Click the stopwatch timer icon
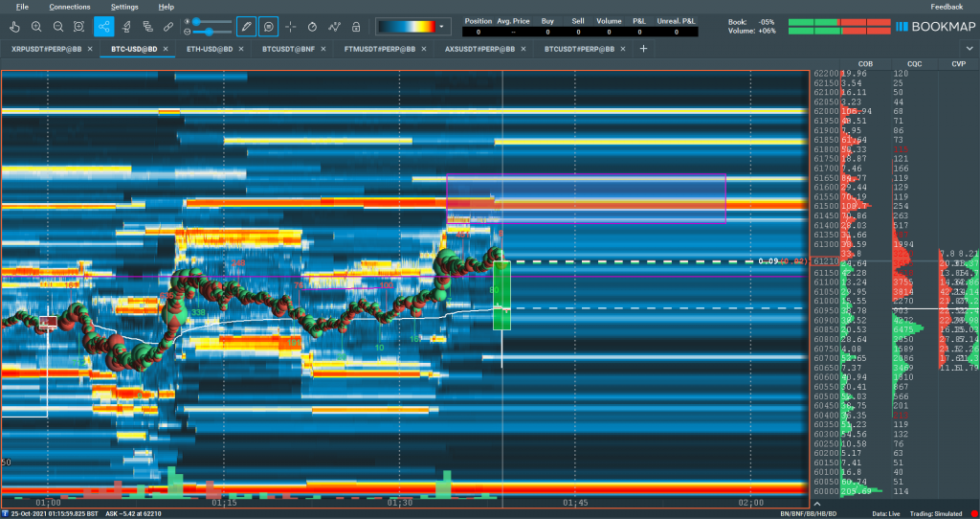 click(x=313, y=27)
